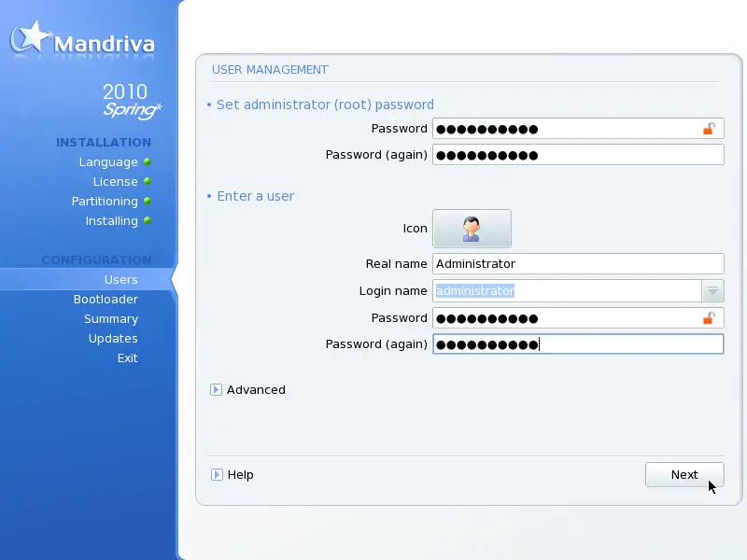This screenshot has width=747, height=560.
Task: Click the green dot beside Installing
Action: pyautogui.click(x=148, y=220)
